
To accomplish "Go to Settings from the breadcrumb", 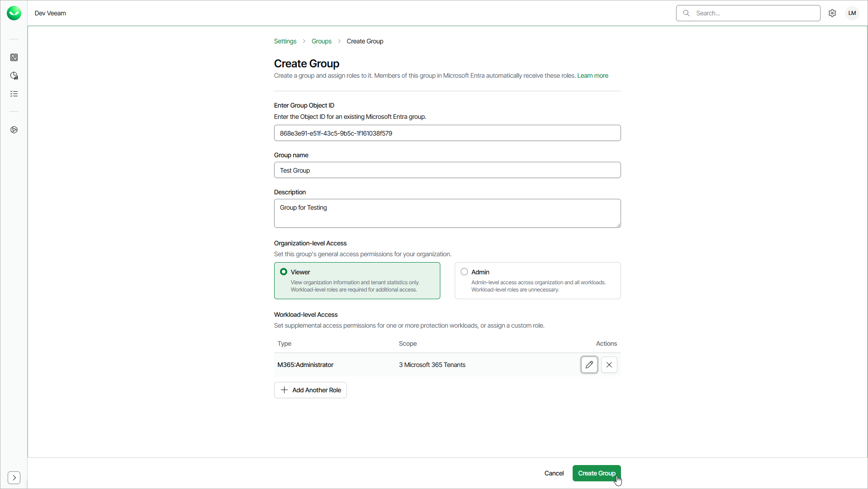I will [x=285, y=41].
